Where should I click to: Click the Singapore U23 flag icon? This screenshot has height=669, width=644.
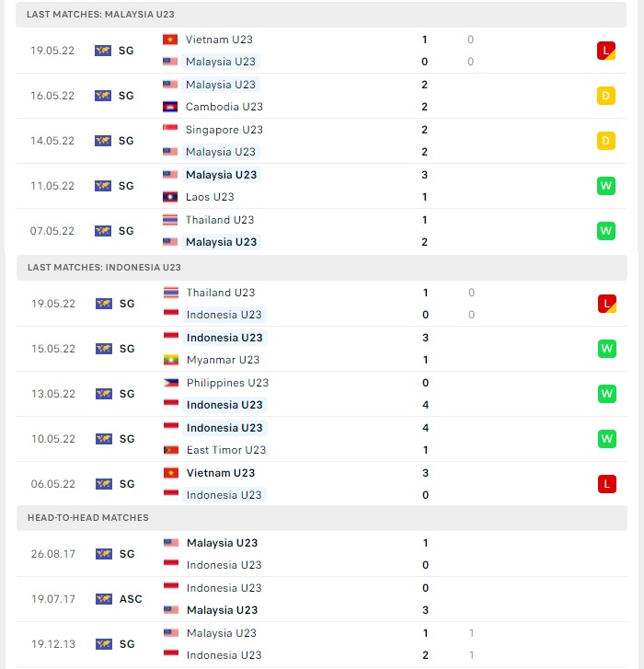(x=170, y=130)
